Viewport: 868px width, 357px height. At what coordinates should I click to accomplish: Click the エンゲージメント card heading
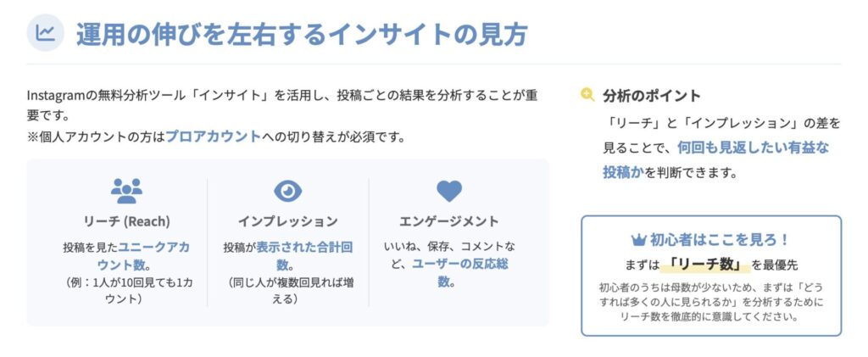(x=449, y=221)
